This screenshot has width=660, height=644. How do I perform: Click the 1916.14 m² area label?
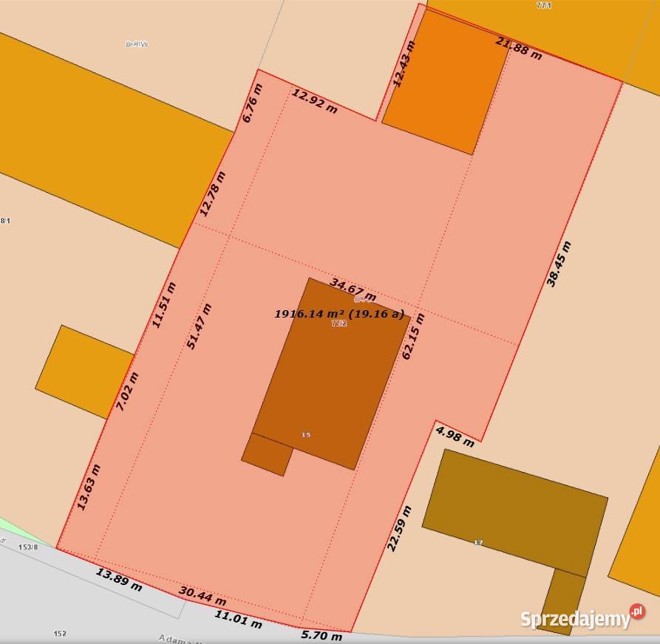(x=339, y=314)
